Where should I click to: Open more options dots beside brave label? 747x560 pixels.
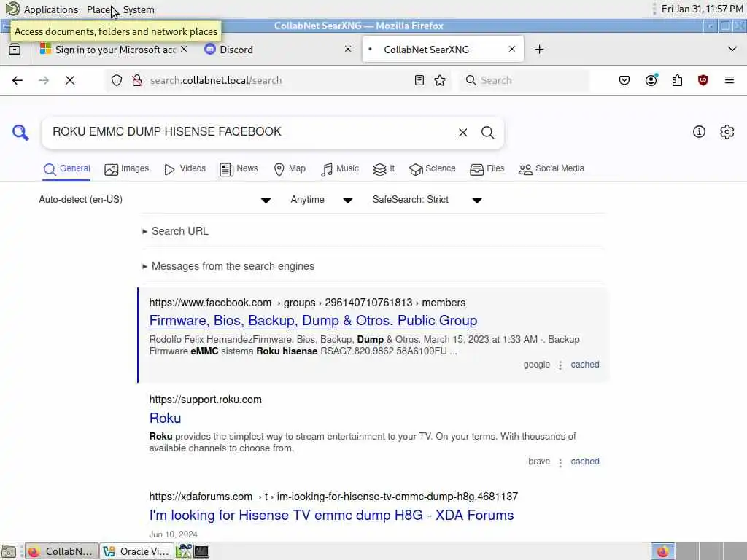click(x=560, y=462)
